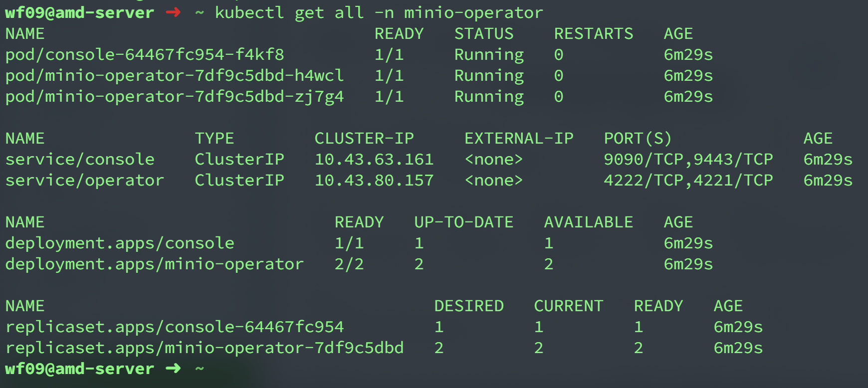Click the white prompt arrow on the bottom line
Viewport: 868px width, 388px height.
173,369
